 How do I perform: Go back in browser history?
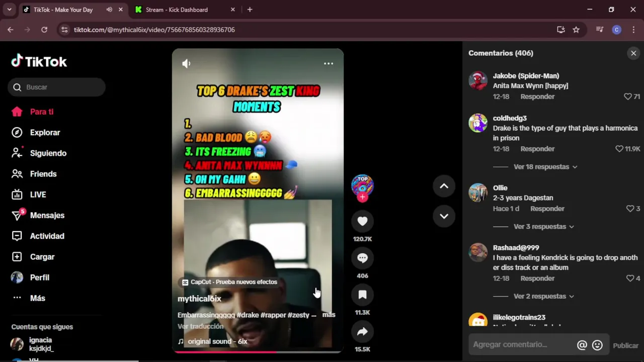pos(10,30)
